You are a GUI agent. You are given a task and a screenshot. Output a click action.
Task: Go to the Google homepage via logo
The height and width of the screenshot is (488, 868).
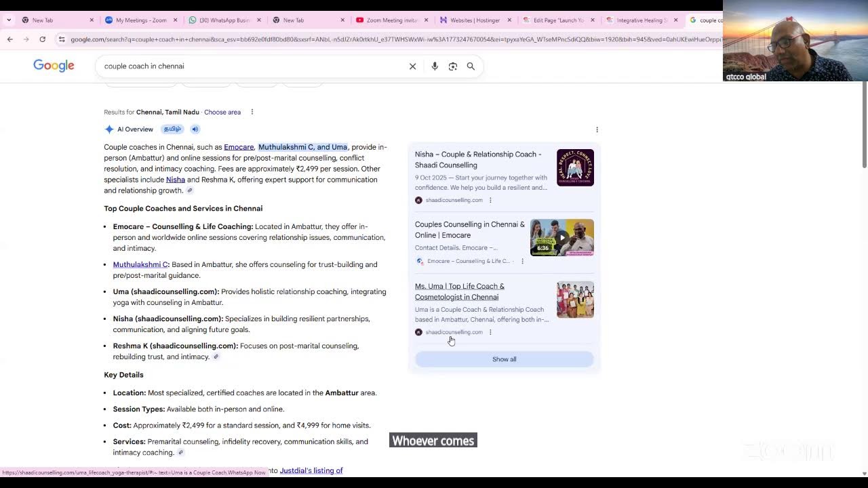[54, 66]
